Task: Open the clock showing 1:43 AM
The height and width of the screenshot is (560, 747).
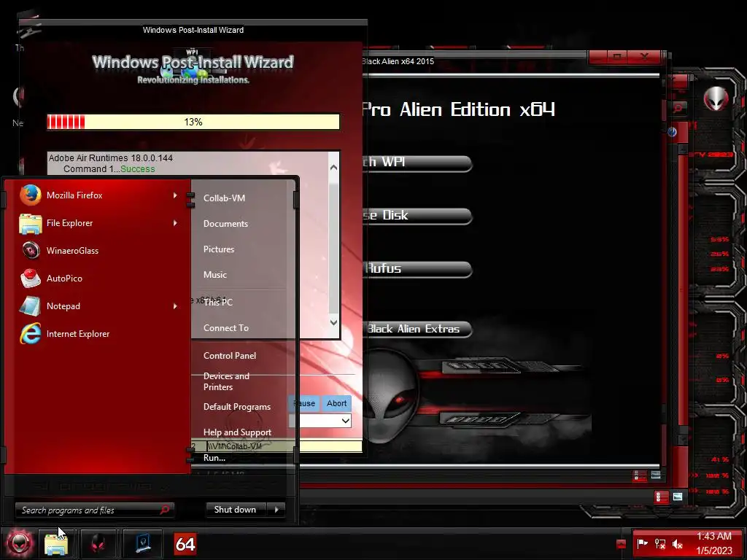Action: pos(713,543)
